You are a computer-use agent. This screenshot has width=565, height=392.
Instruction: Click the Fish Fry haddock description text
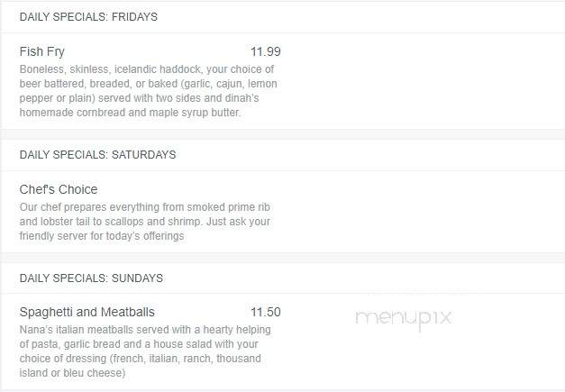tap(149, 91)
